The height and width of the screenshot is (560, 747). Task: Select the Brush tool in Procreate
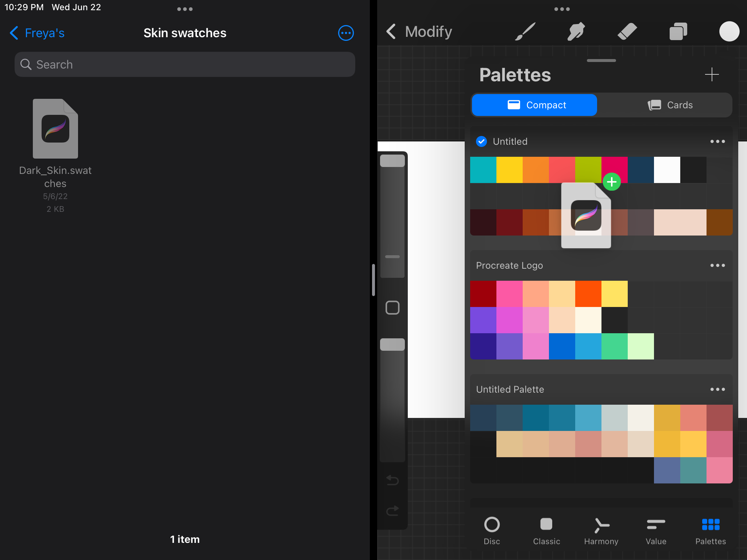(x=525, y=31)
